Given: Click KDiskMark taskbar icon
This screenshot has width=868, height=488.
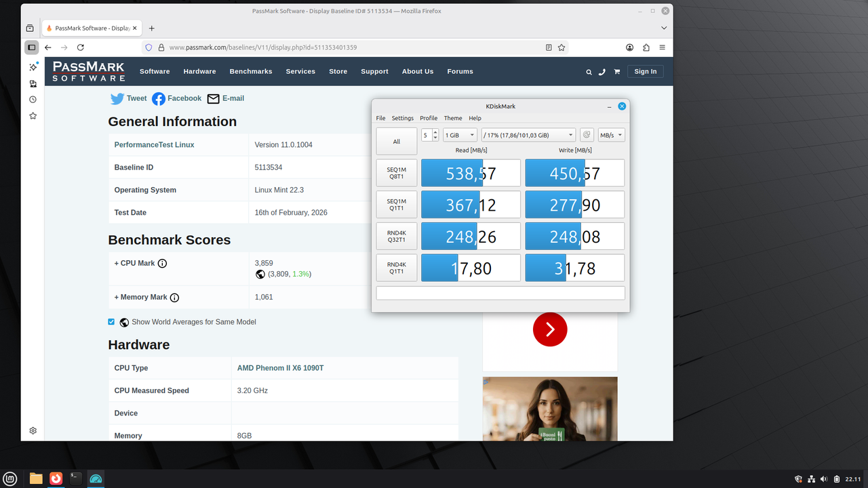Looking at the screenshot, I should pyautogui.click(x=96, y=479).
